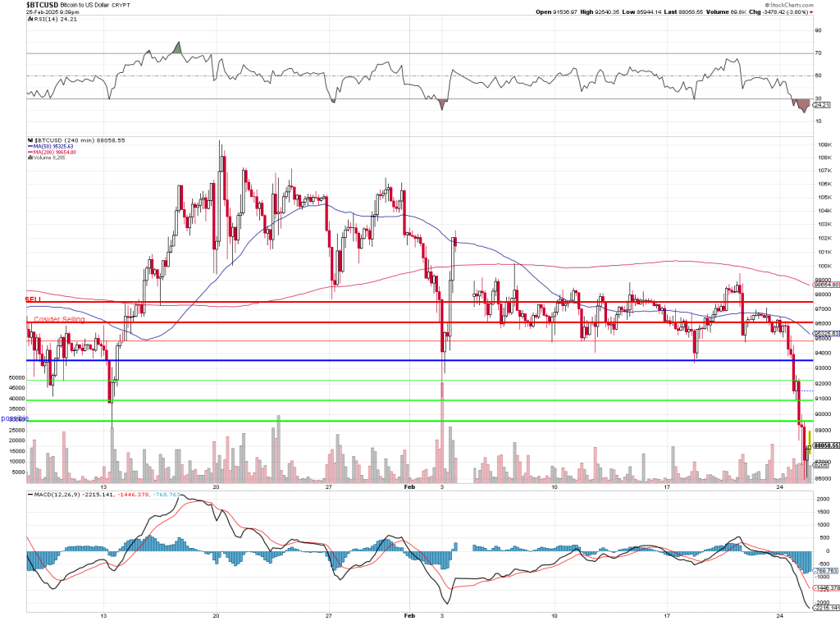This screenshot has height=621, width=840.
Task: Select the Cosider Selling annotation text
Action: (x=58, y=319)
